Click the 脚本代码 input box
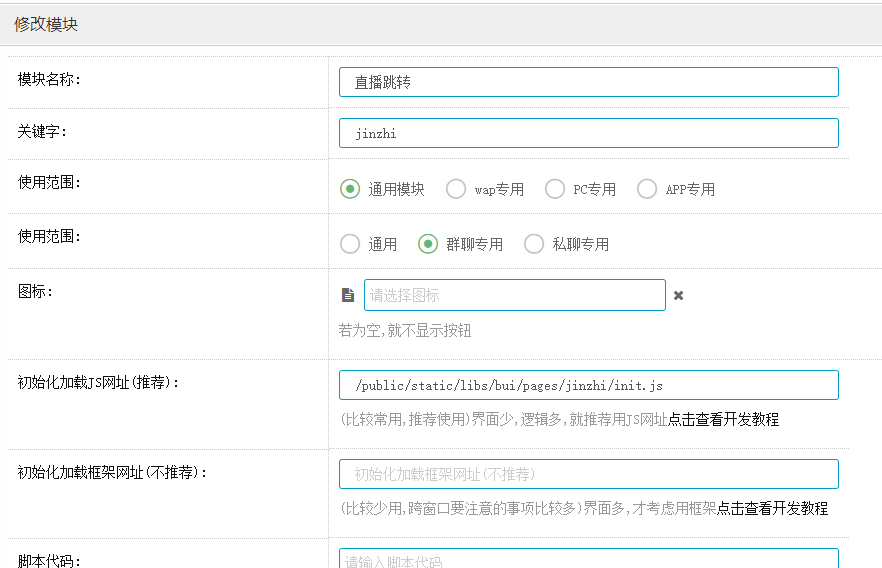 (x=588, y=560)
